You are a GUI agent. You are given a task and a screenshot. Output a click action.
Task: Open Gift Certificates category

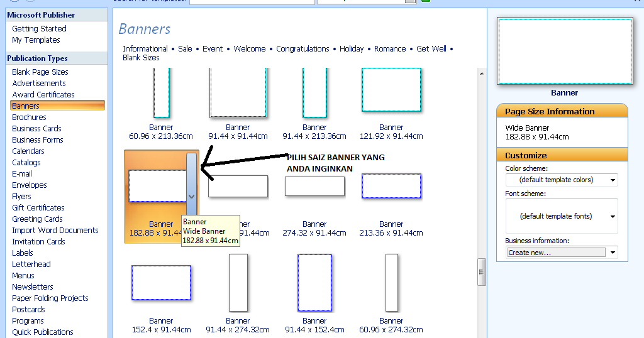[x=38, y=207]
